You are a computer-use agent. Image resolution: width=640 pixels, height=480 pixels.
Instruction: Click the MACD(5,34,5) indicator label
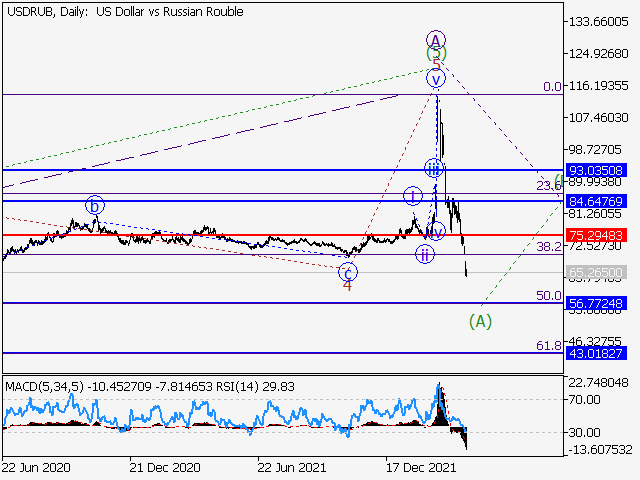(44, 387)
